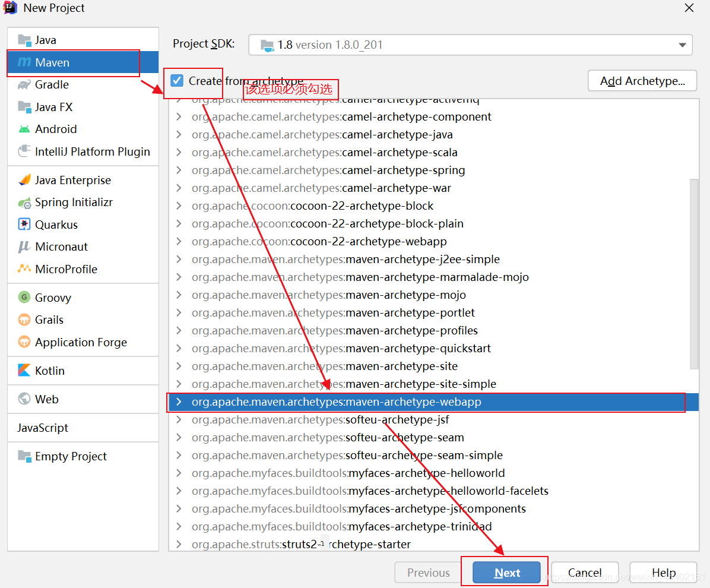Image resolution: width=710 pixels, height=588 pixels.
Task: Click the Android robot icon
Action: (x=24, y=129)
